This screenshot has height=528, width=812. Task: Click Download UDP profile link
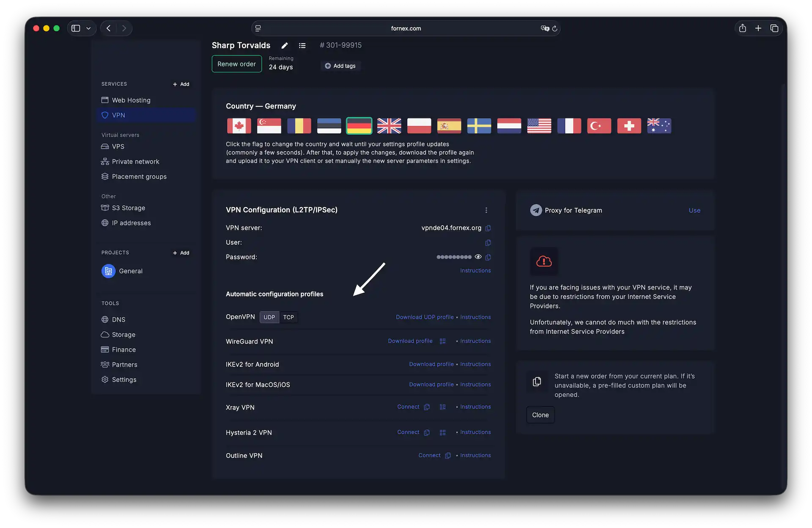425,317
